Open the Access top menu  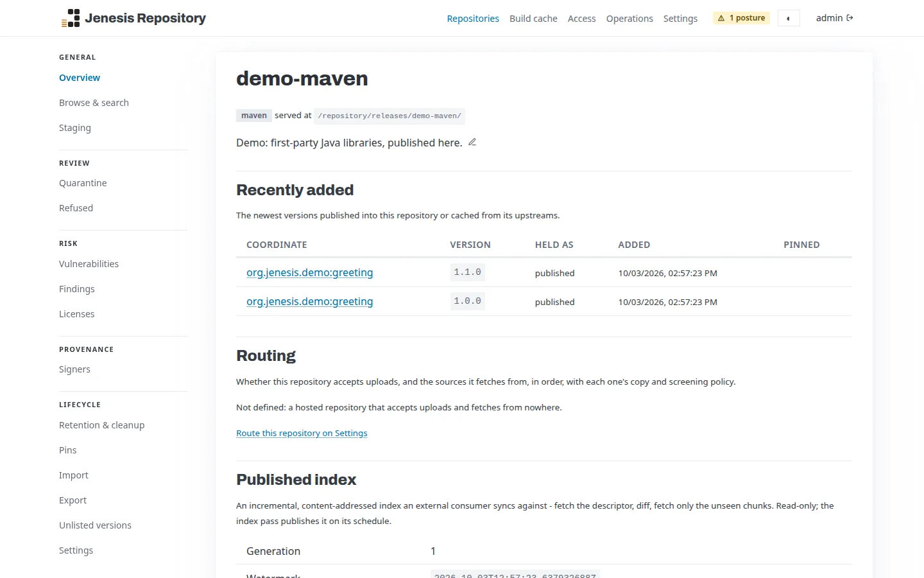click(x=581, y=19)
